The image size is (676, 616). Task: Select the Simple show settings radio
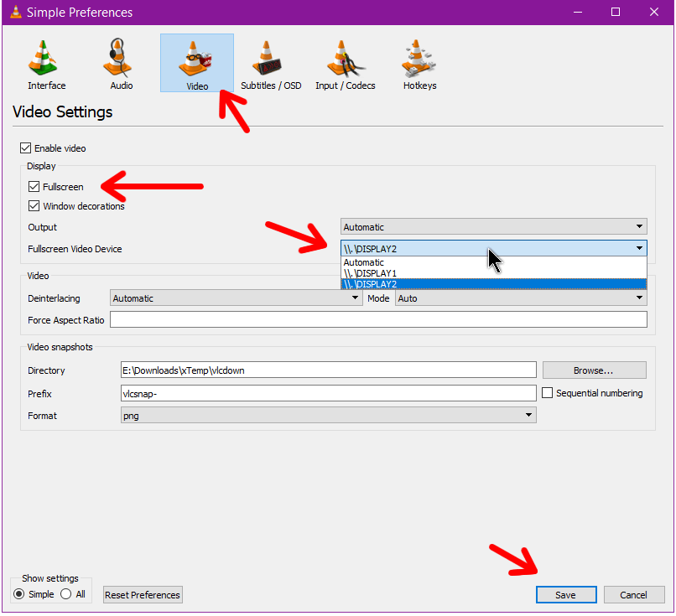tap(19, 594)
